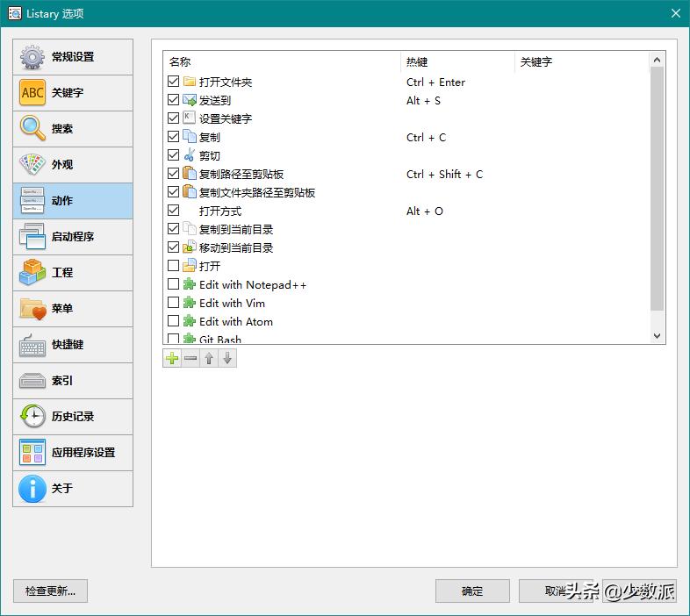Enable Edit with Atom checkbox

click(x=174, y=321)
